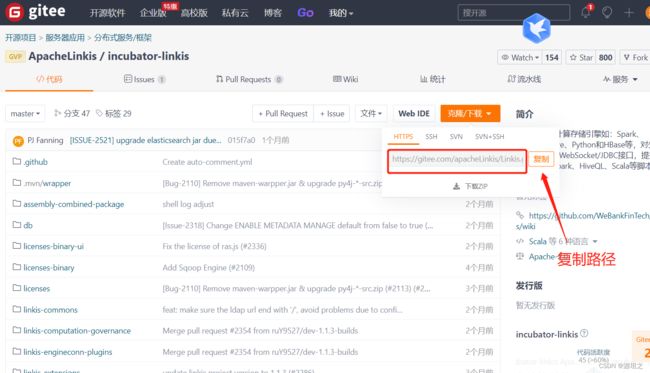
Task: Click the + Issue button
Action: [332, 114]
